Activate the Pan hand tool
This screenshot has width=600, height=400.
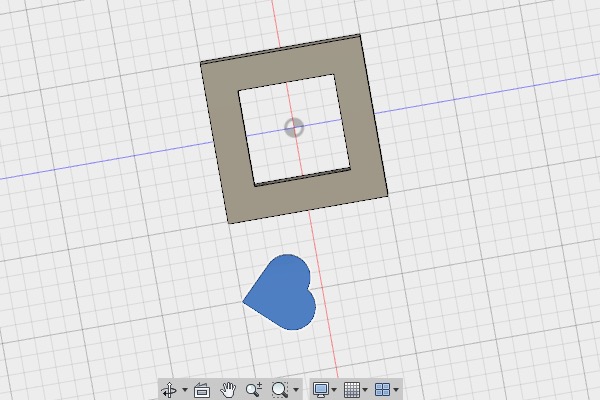(x=228, y=390)
